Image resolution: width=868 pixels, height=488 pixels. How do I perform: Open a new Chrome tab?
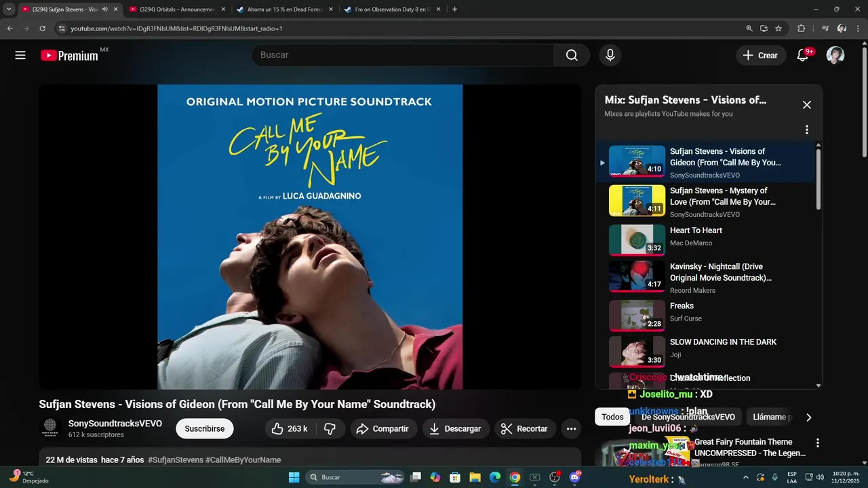(454, 9)
